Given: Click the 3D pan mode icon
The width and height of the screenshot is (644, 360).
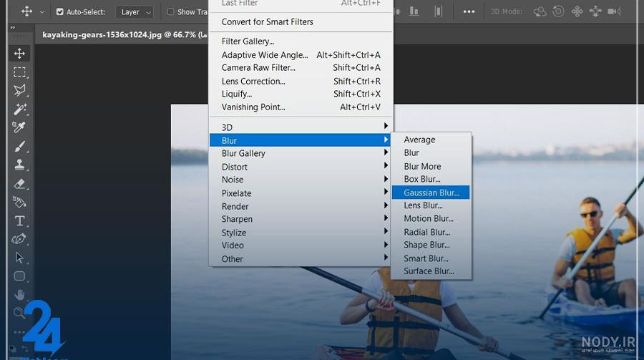Looking at the screenshot, I should tap(577, 11).
